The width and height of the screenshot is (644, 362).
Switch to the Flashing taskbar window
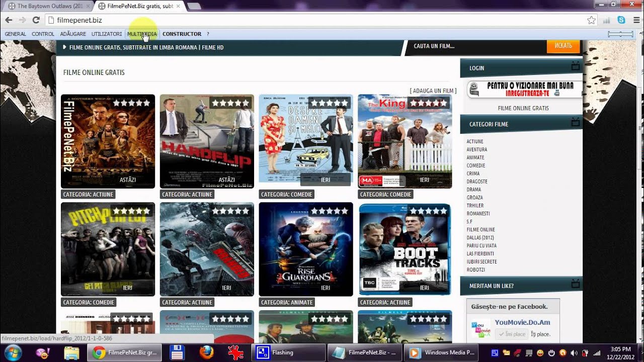pos(288,353)
